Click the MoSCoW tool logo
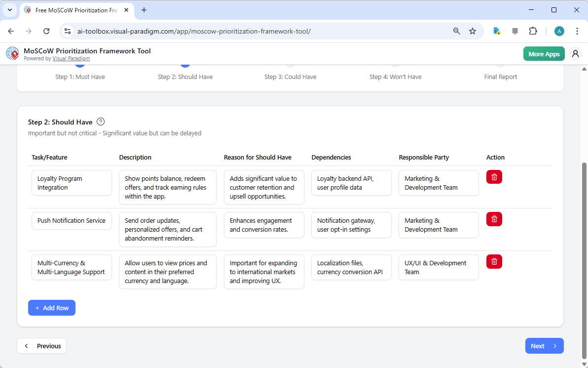Screen dimensions: 588x368 click(12, 53)
